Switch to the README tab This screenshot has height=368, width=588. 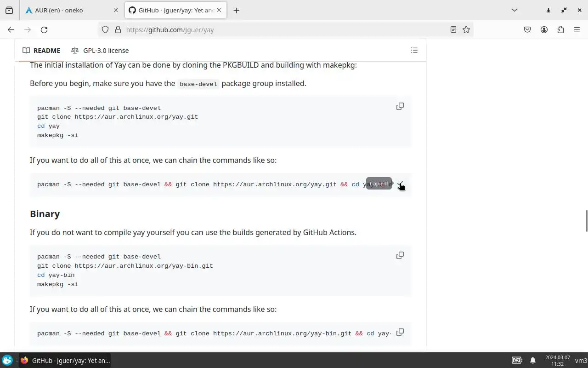[41, 51]
